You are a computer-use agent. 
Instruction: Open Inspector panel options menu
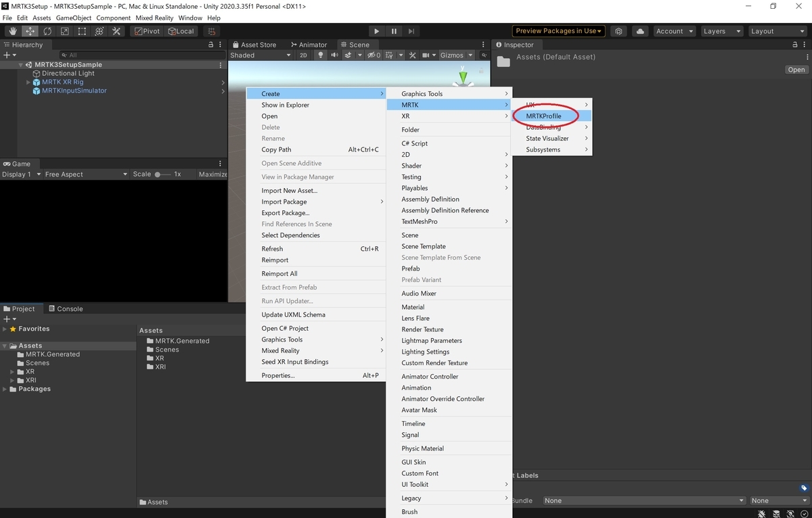click(805, 45)
